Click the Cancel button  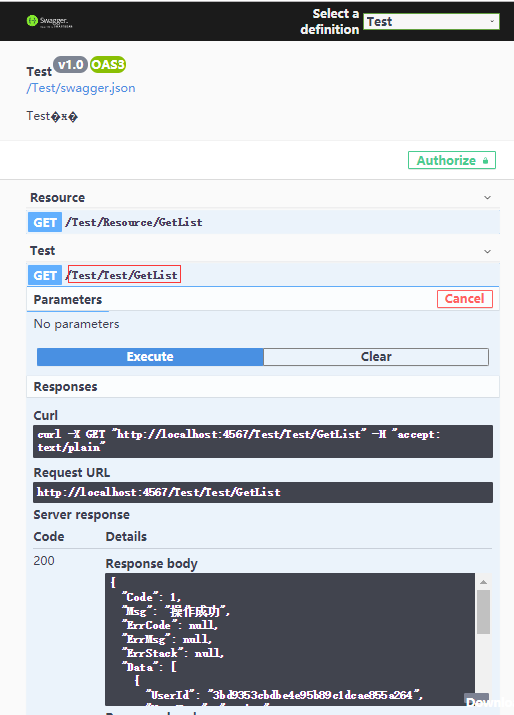click(465, 299)
